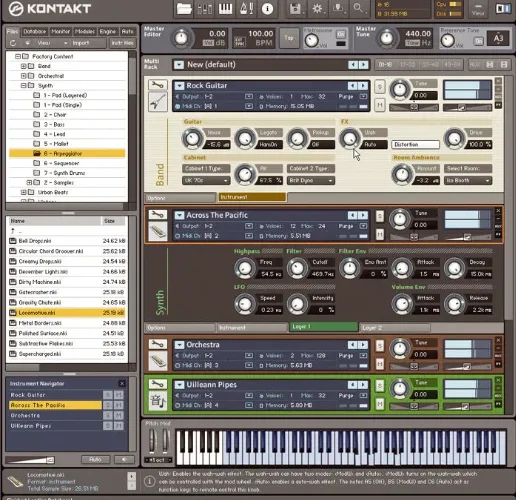Solo the Rock Guitar instrument
The height and width of the screenshot is (500, 516).
tap(379, 87)
